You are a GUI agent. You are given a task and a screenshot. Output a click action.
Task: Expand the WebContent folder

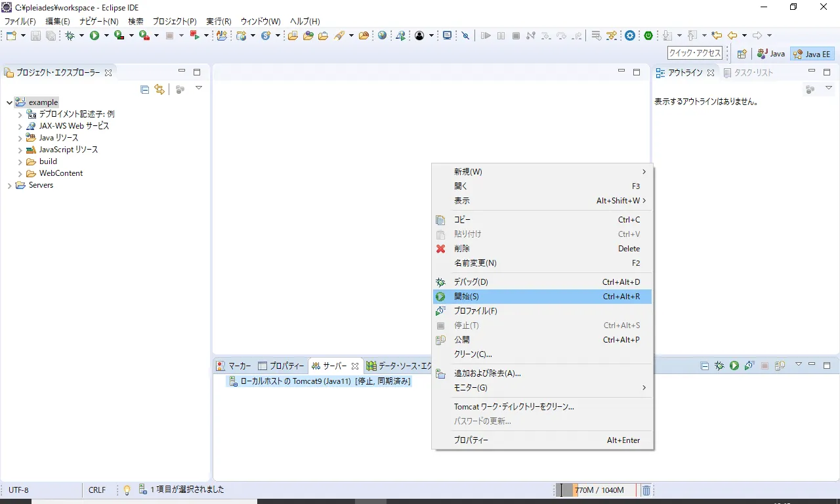(20, 173)
